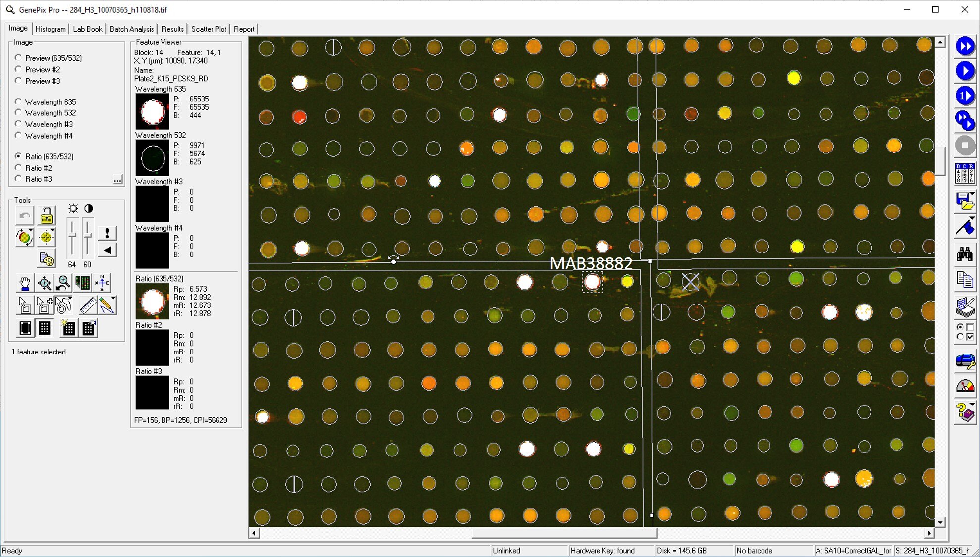Click the horizontal scrollbar right arrow
Viewport: 980px width, 557px height.
(x=929, y=533)
